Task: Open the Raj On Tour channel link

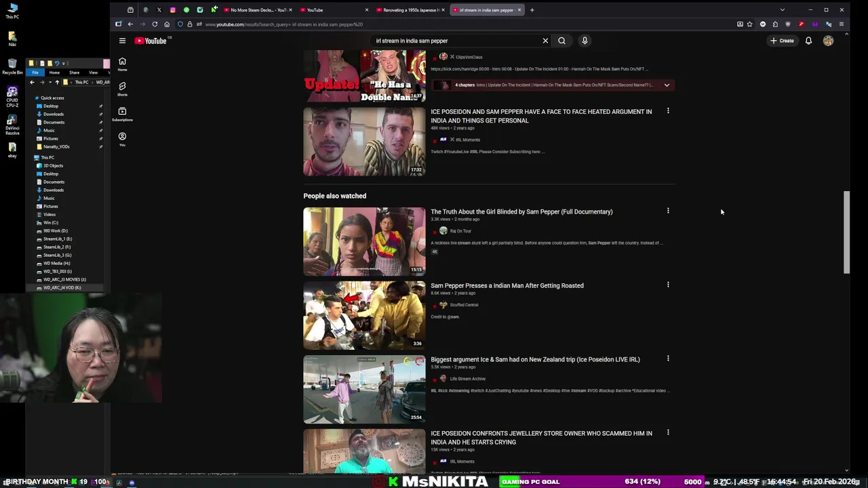Action: coord(460,231)
